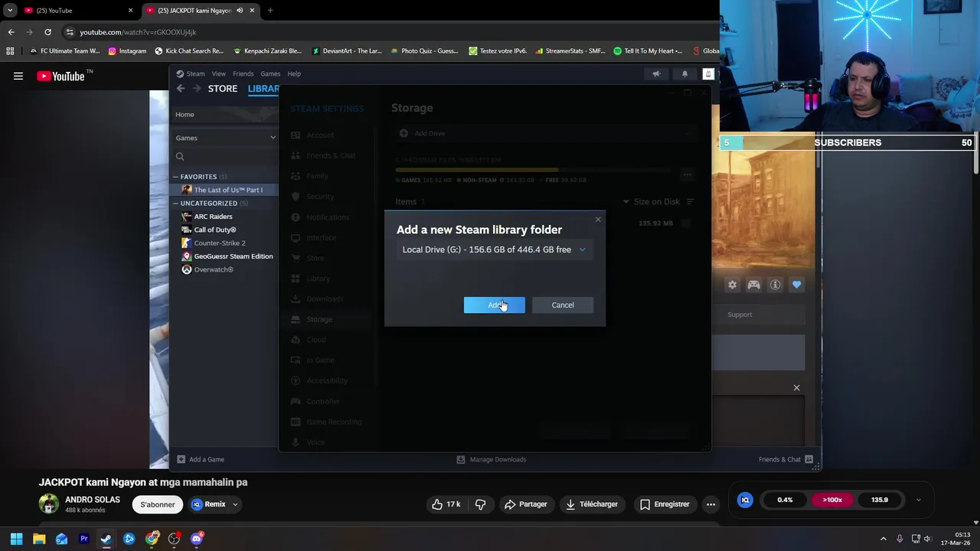This screenshot has width=980, height=551.
Task: Open Friends & Chat in Steam
Action: [x=786, y=459]
